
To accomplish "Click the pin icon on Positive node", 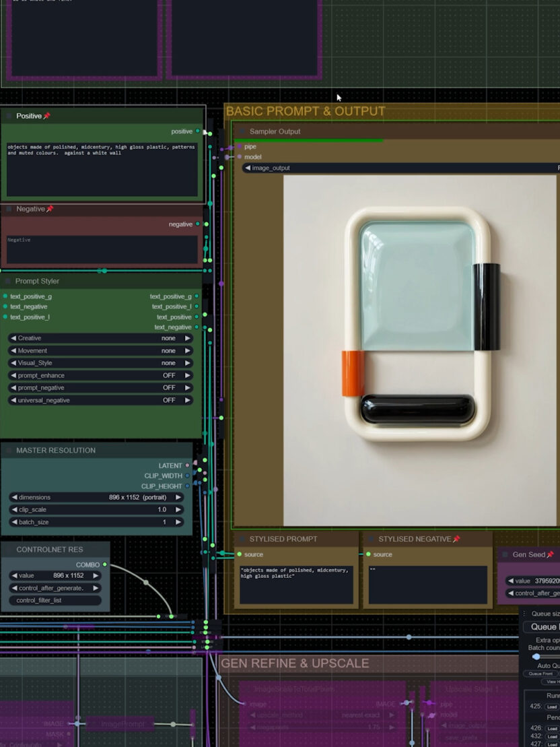I will click(x=47, y=117).
